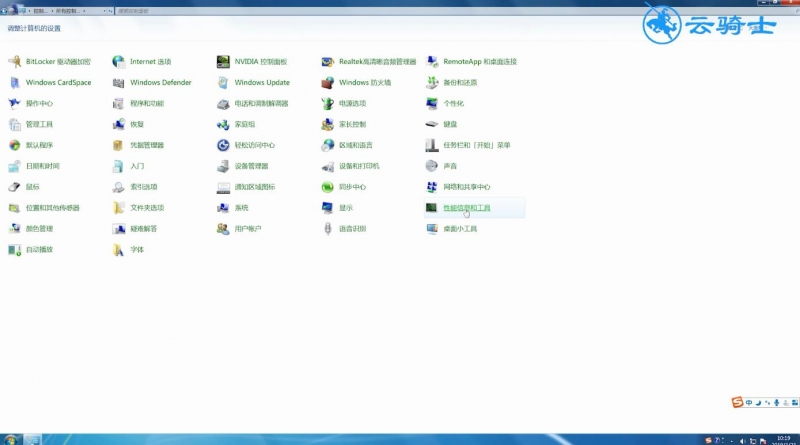Click the Personalization icon (个性化)
This screenshot has width=800, height=445.
[432, 104]
